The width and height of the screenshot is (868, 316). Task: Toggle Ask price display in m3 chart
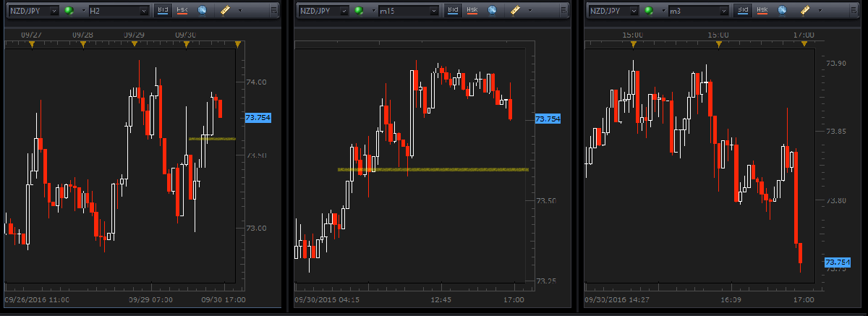point(761,11)
